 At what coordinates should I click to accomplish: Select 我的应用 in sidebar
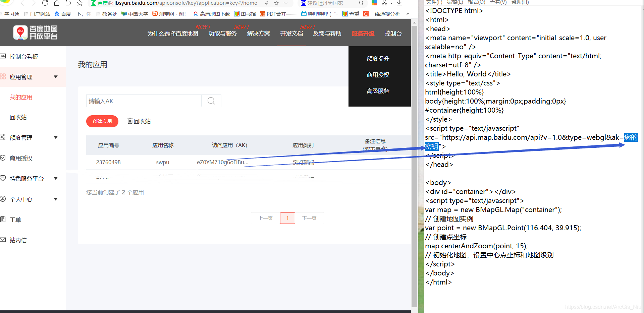21,97
